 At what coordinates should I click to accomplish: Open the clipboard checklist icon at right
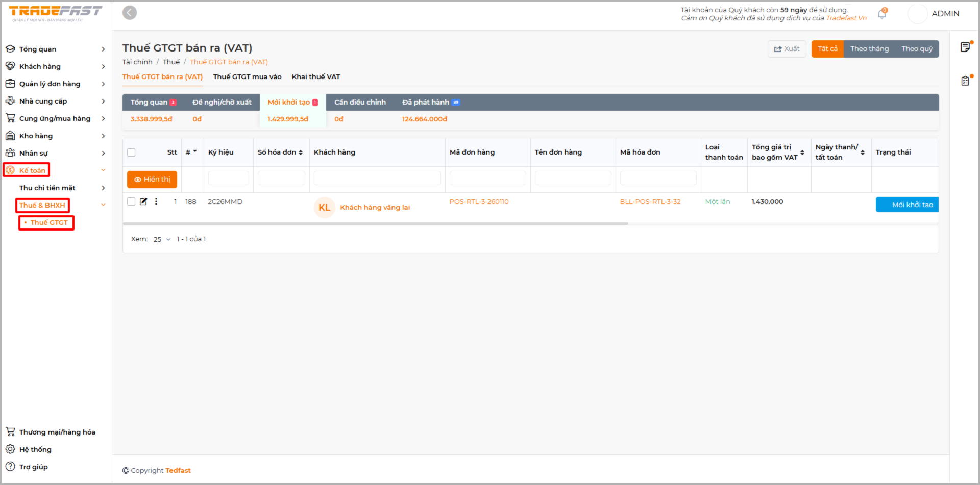point(965,81)
